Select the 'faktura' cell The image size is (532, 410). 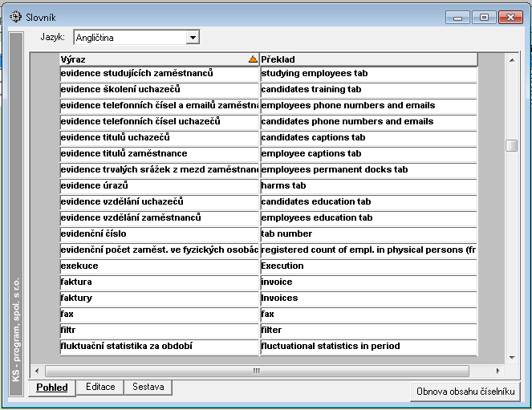pyautogui.click(x=159, y=282)
